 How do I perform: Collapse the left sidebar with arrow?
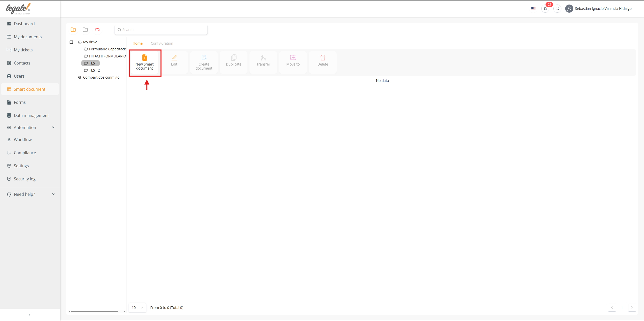(30, 315)
